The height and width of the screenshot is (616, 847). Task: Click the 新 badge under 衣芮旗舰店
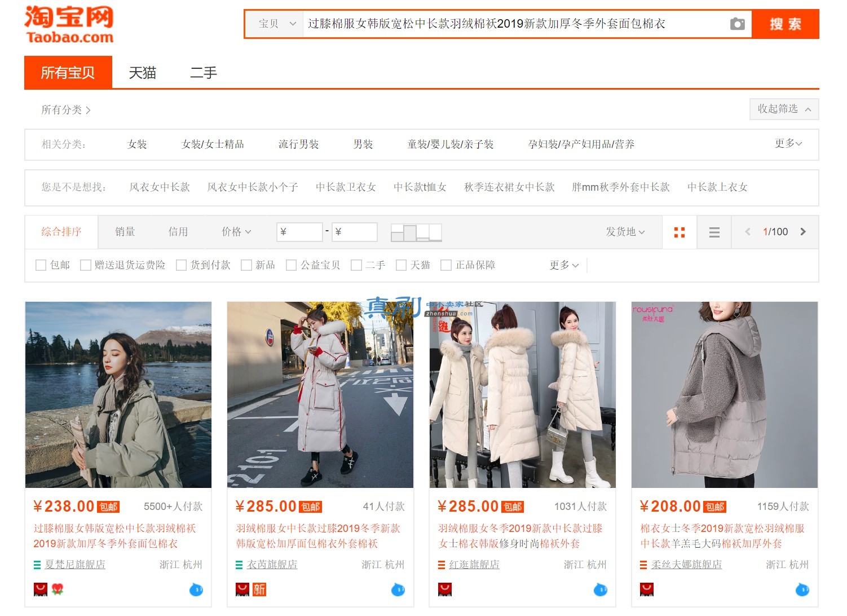pos(259,589)
